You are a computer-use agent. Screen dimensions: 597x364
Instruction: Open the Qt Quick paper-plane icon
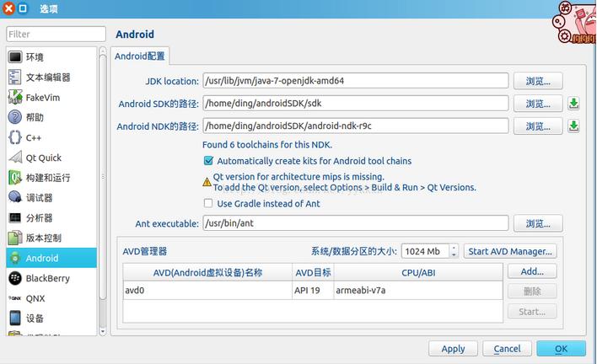click(15, 158)
